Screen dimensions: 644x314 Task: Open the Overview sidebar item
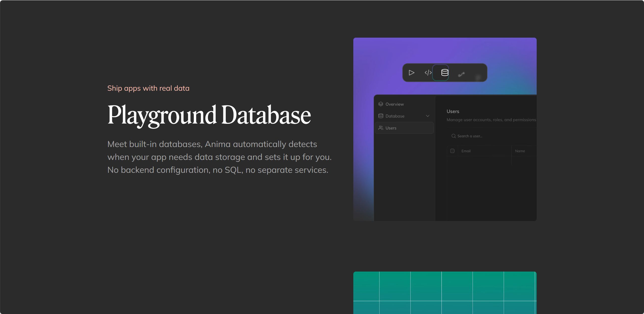pyautogui.click(x=404, y=104)
